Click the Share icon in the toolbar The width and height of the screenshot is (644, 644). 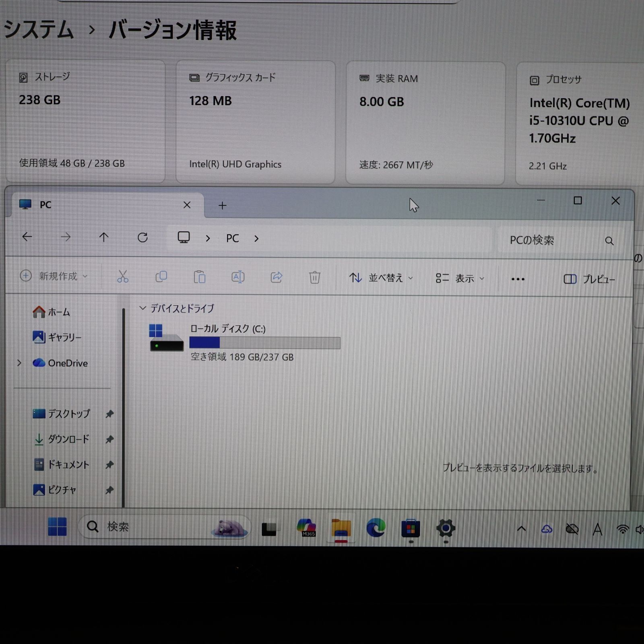(x=276, y=277)
